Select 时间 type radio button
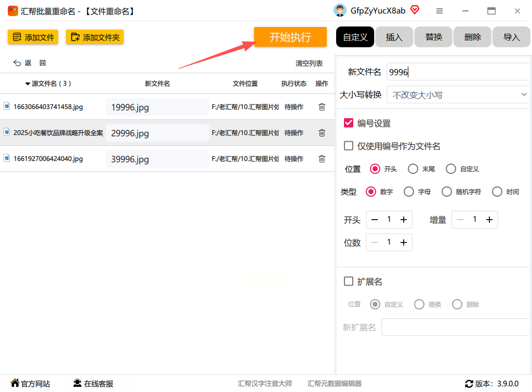The width and height of the screenshot is (532, 392). (x=497, y=192)
